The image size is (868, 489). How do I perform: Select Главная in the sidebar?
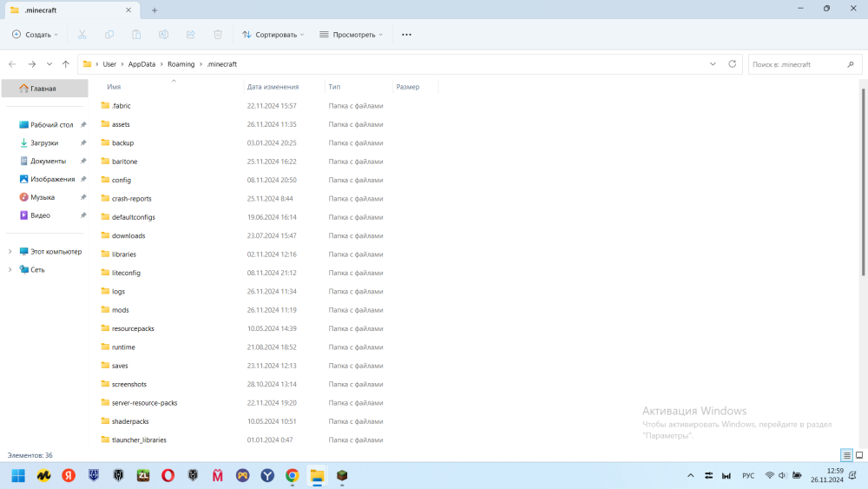pyautogui.click(x=45, y=88)
